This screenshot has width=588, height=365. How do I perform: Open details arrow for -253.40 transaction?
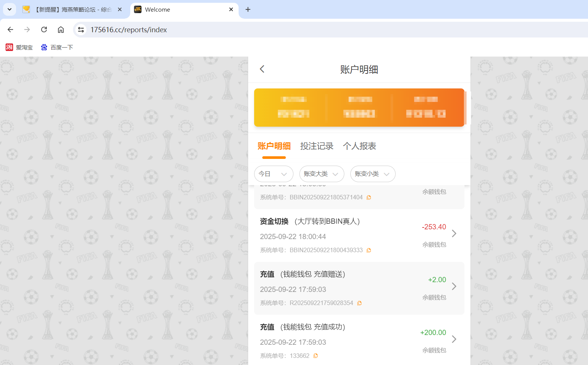point(454,233)
